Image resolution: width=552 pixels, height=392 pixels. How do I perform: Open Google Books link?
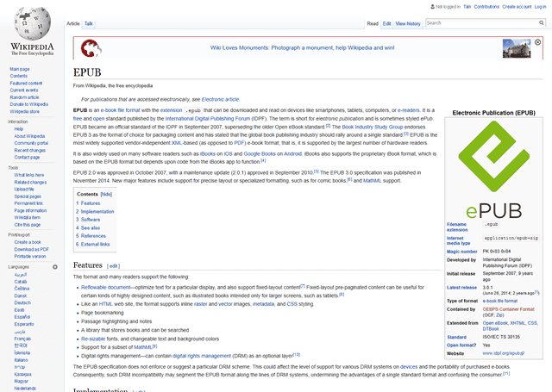point(260,153)
